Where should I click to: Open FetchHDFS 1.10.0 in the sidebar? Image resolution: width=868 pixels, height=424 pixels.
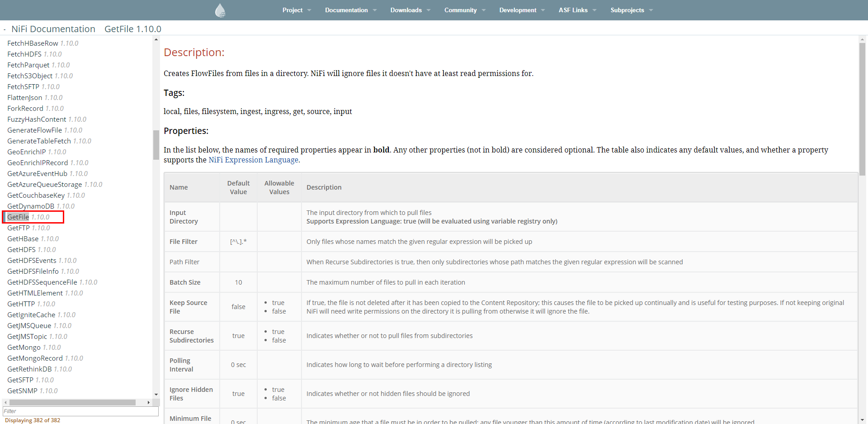(x=34, y=54)
